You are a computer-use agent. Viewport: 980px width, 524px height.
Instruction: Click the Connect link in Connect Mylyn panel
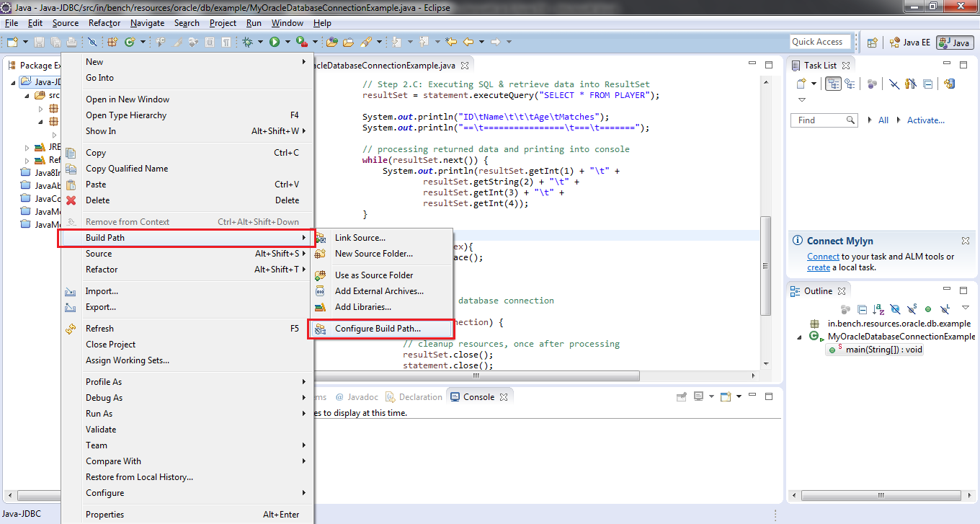click(x=823, y=256)
